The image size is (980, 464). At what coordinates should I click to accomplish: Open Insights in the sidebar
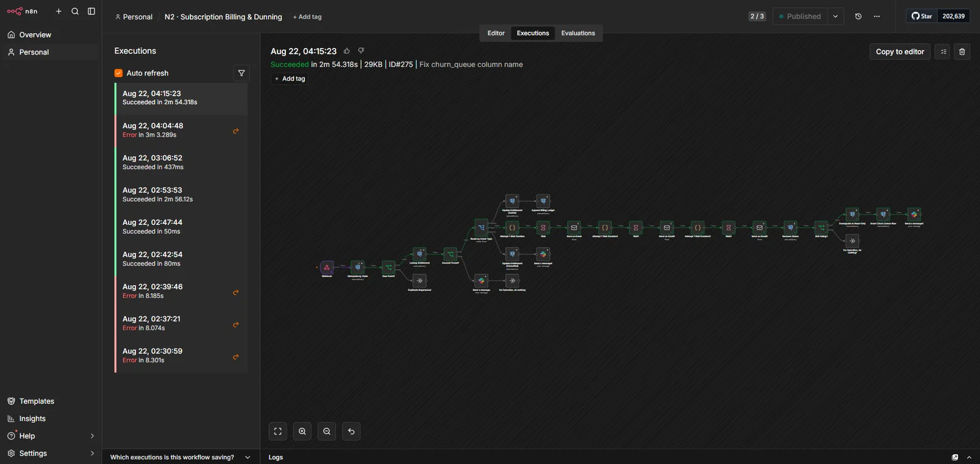tap(50, 419)
